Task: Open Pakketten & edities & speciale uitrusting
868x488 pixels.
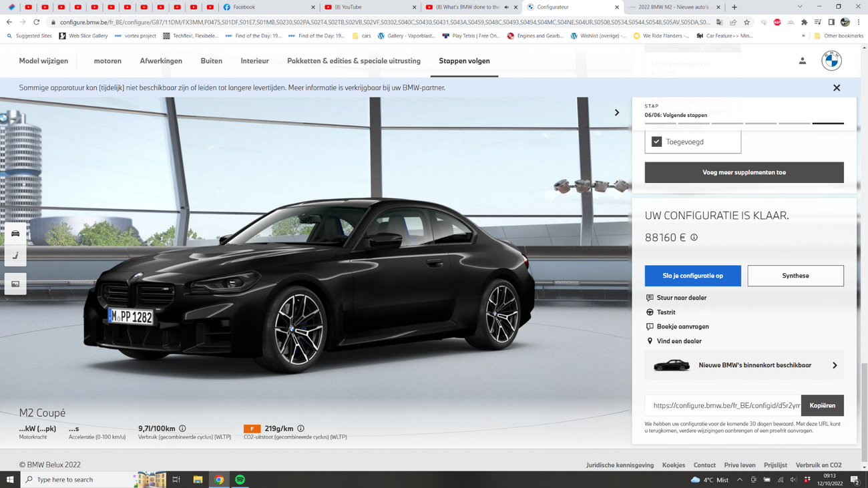Action: tap(354, 61)
